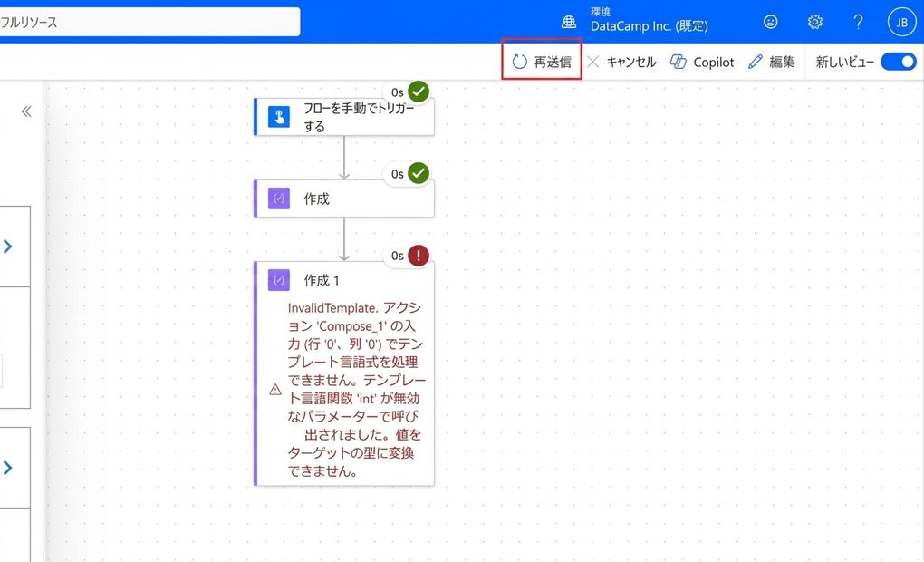924x562 pixels.
Task: Click the green checkmark on the trigger card
Action: pyautogui.click(x=419, y=92)
